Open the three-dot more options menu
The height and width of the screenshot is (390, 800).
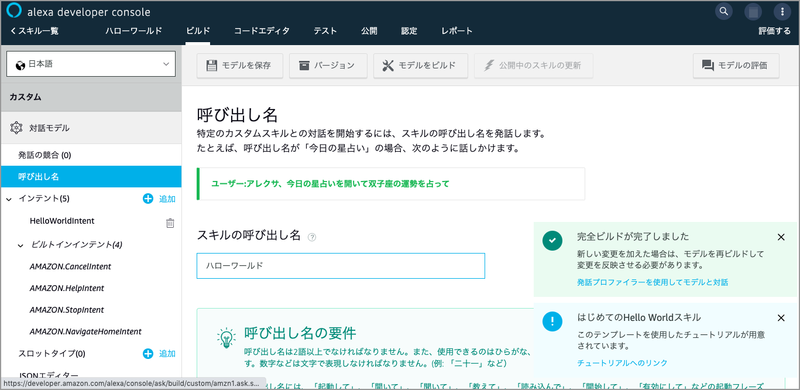coord(782,11)
